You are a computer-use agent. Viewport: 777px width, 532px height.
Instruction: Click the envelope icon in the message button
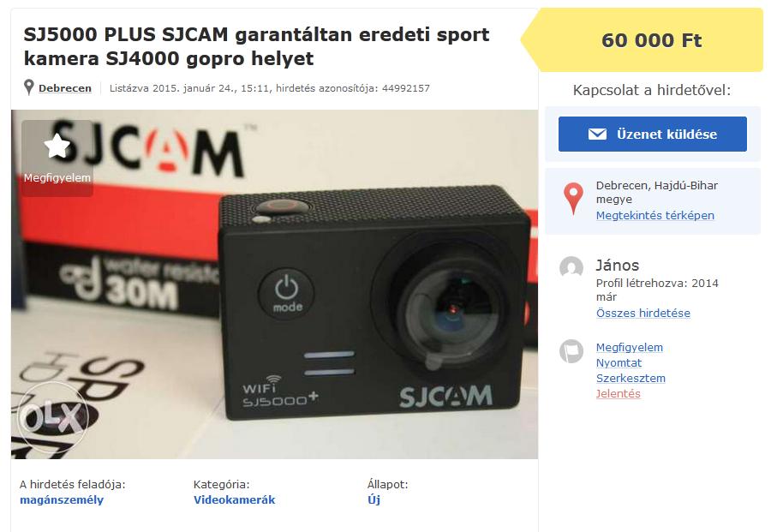(x=597, y=134)
